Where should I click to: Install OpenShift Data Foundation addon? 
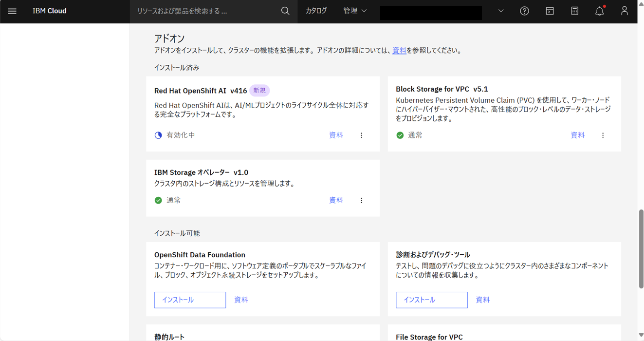190,300
